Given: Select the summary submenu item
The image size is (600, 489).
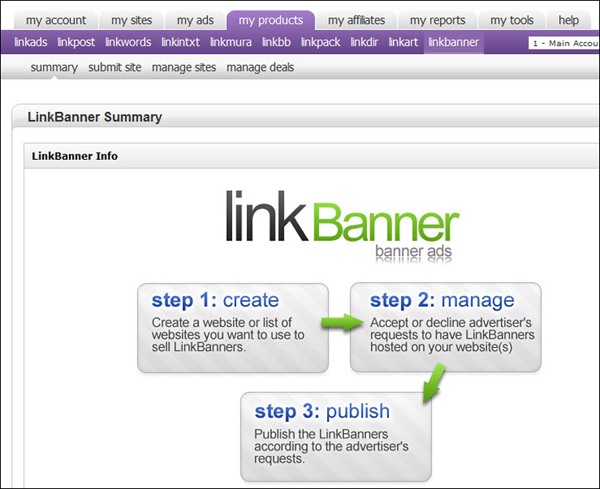Looking at the screenshot, I should point(54,68).
